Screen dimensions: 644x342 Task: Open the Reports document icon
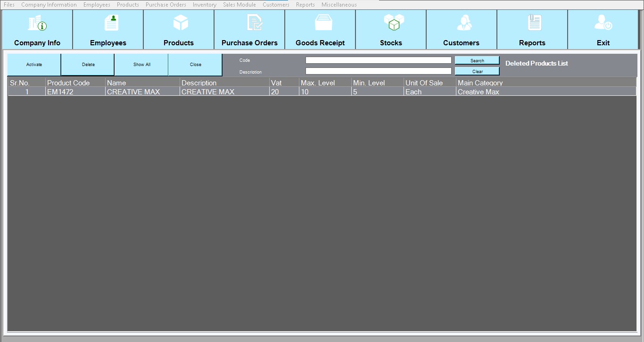tap(535, 23)
